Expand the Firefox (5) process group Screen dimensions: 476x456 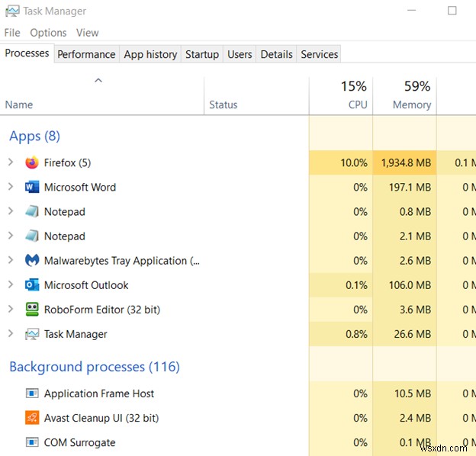[11, 162]
